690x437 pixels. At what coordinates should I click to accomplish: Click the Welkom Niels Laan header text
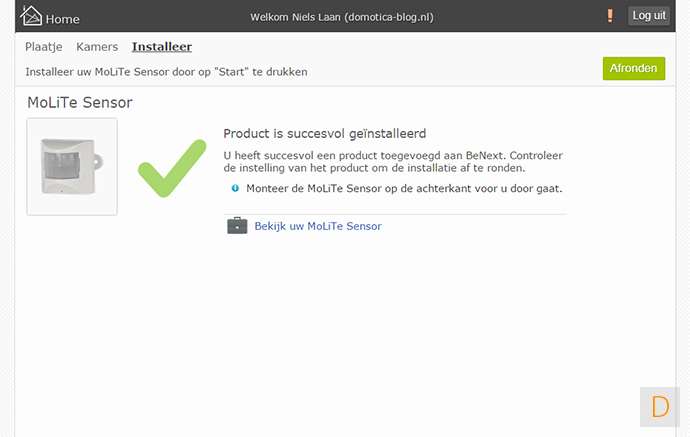click(342, 18)
